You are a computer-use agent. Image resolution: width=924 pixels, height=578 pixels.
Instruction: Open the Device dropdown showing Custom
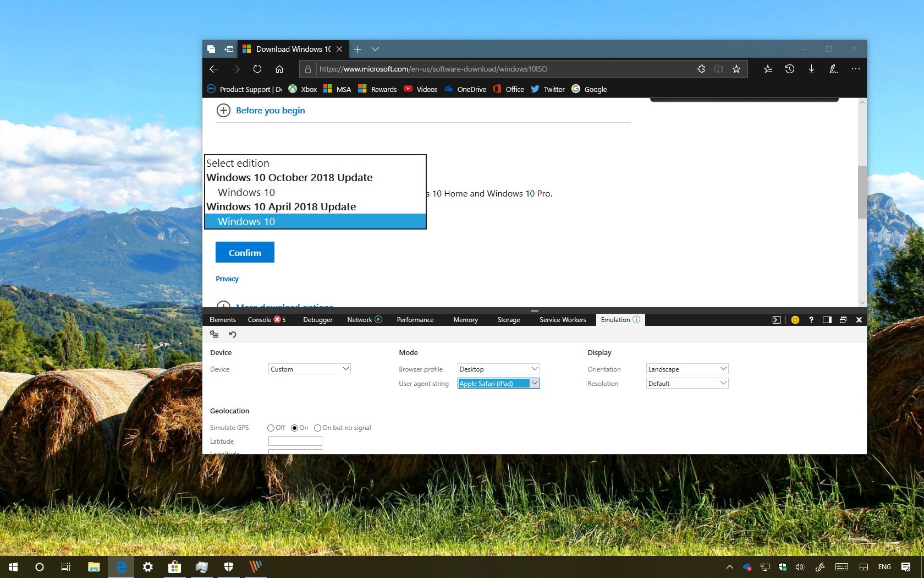(x=310, y=369)
